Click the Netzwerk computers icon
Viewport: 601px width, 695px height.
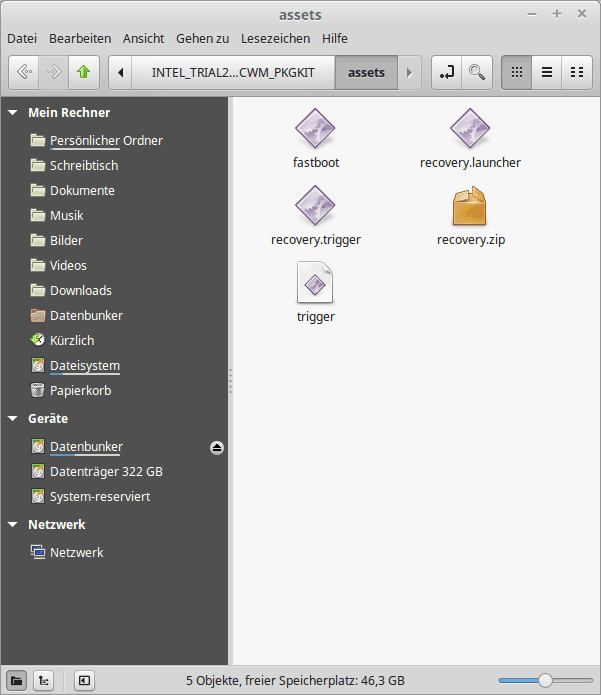pyautogui.click(x=38, y=552)
